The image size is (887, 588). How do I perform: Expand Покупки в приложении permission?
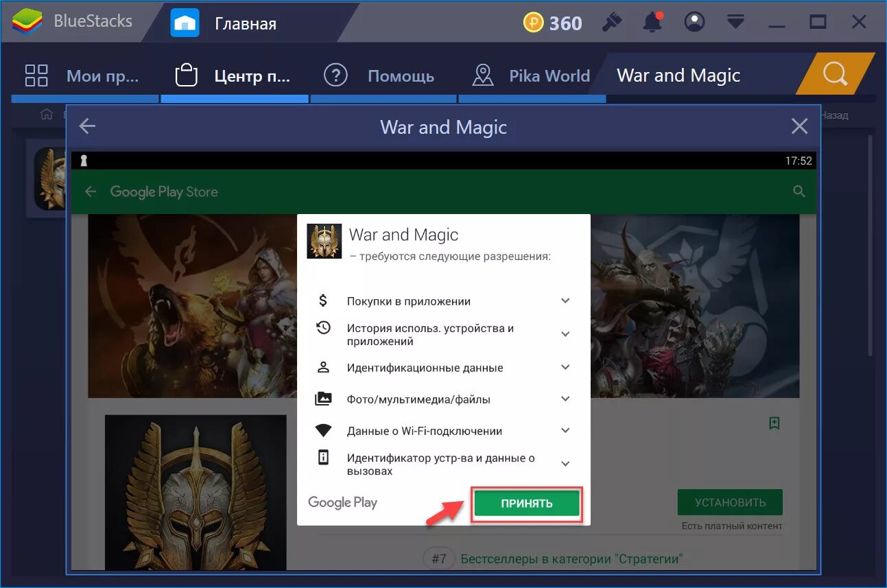(565, 301)
